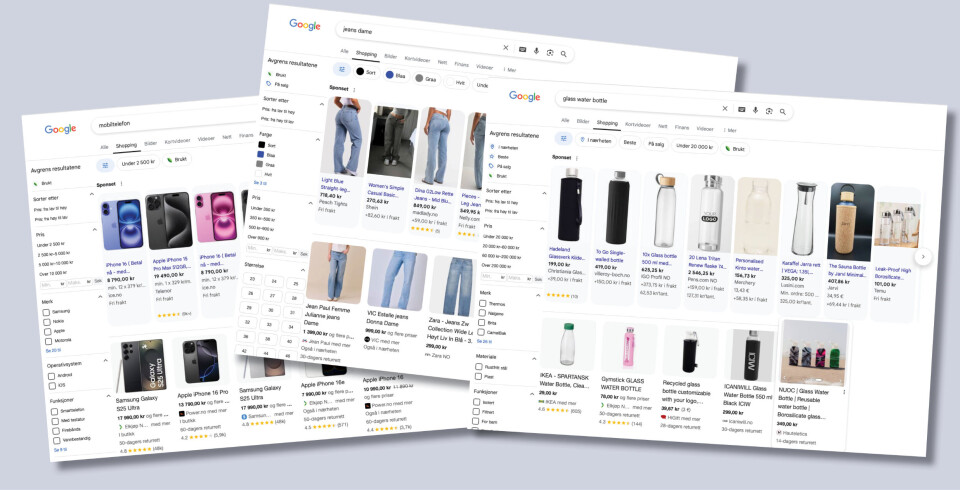Open on-screen keyboard in glass water bottle window

tap(741, 110)
